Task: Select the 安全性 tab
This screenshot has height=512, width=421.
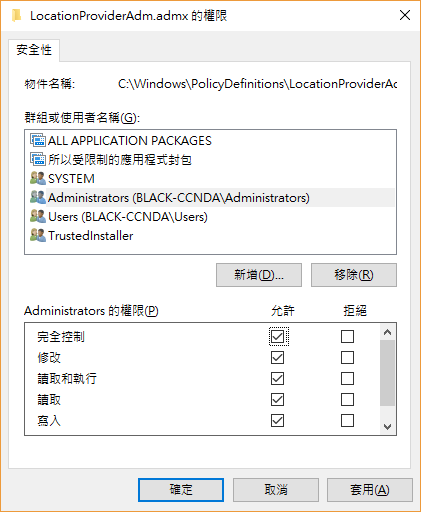Action: point(34,50)
